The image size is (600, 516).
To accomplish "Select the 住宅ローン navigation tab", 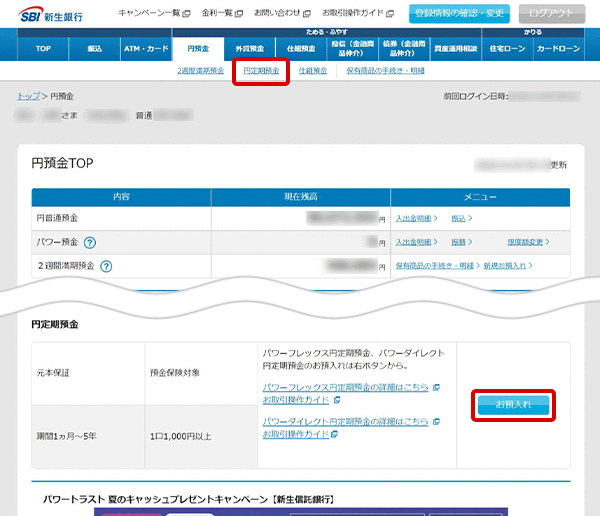I will pos(507,49).
